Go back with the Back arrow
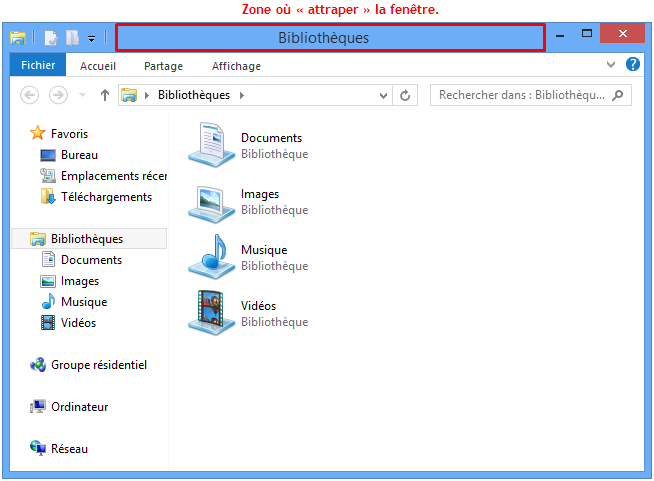This screenshot has width=654, height=481. [x=30, y=95]
